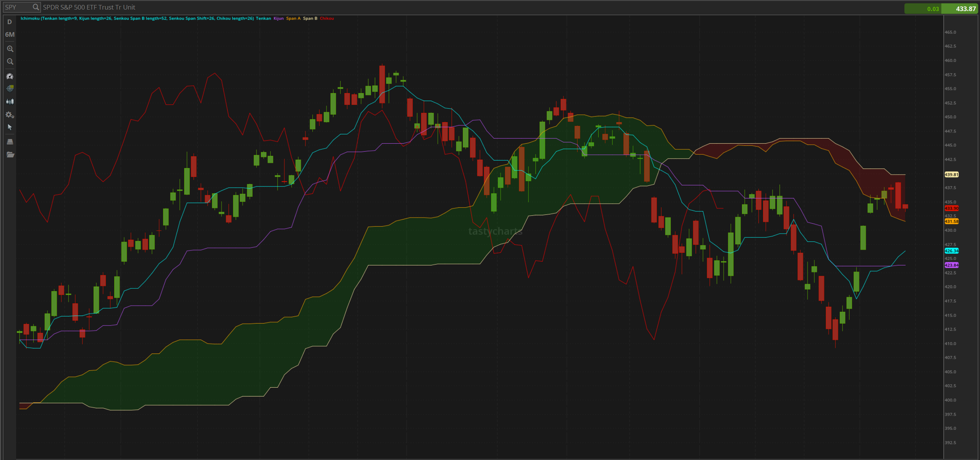
Task: Click the Tenkan plot legend label
Action: [x=263, y=18]
